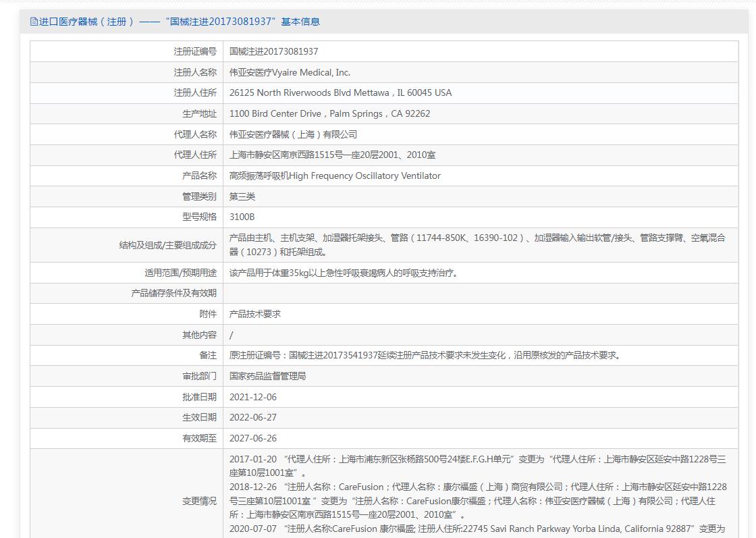Select registration number 国械注进20173081937 in table

coord(274,51)
